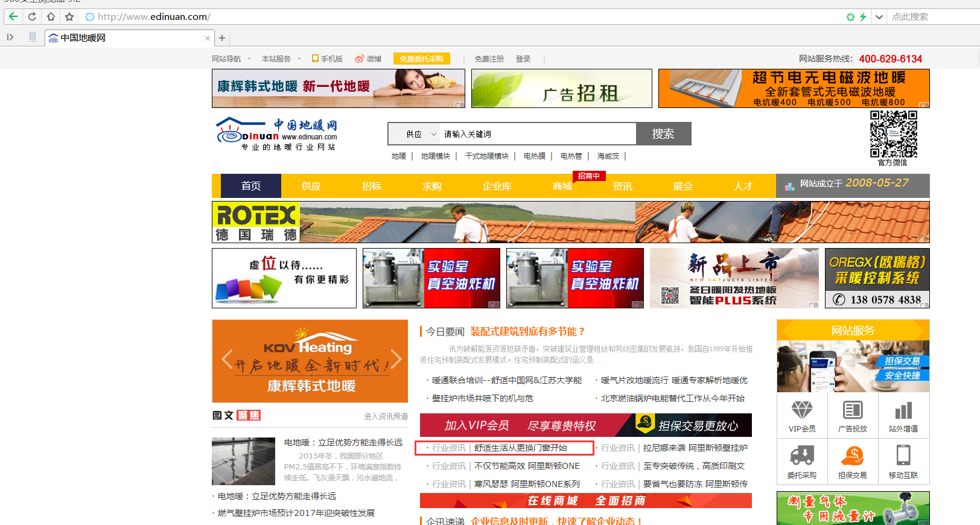Viewport: 980px width, 525px height.
Task: Select the 供应 navigation tab
Action: tap(311, 186)
